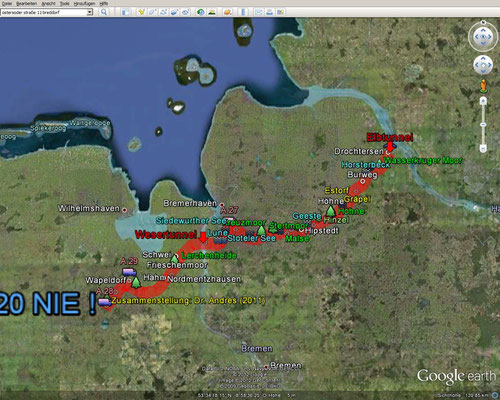The width and height of the screenshot is (500, 400).
Task: Open the search history dropdown arrow
Action: coord(89,12)
